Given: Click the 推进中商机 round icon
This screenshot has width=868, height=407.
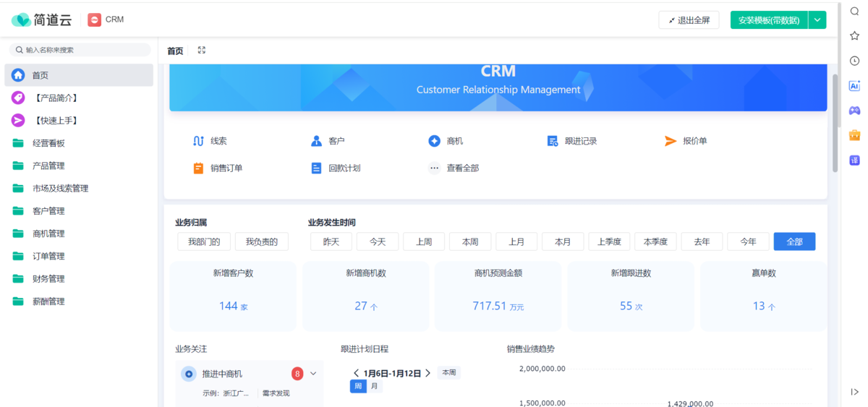Looking at the screenshot, I should click(189, 374).
